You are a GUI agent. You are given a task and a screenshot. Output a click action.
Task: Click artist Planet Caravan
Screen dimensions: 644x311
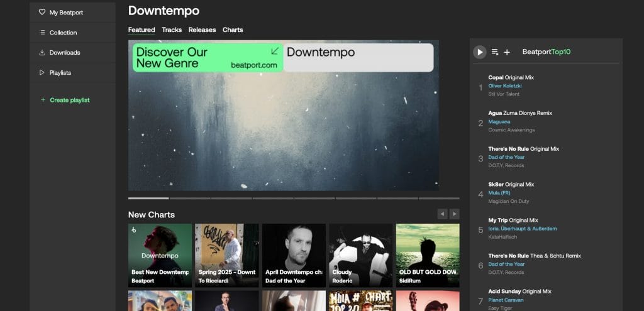[506, 300]
